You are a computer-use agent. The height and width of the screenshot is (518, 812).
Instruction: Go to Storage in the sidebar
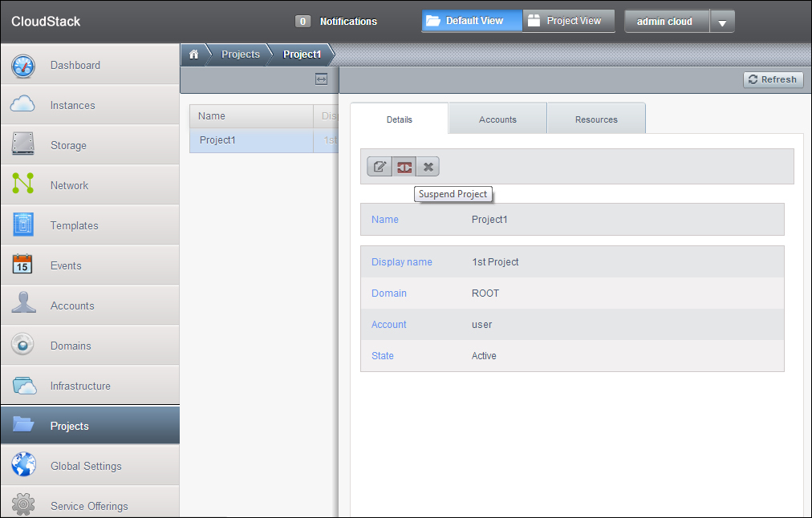point(68,145)
